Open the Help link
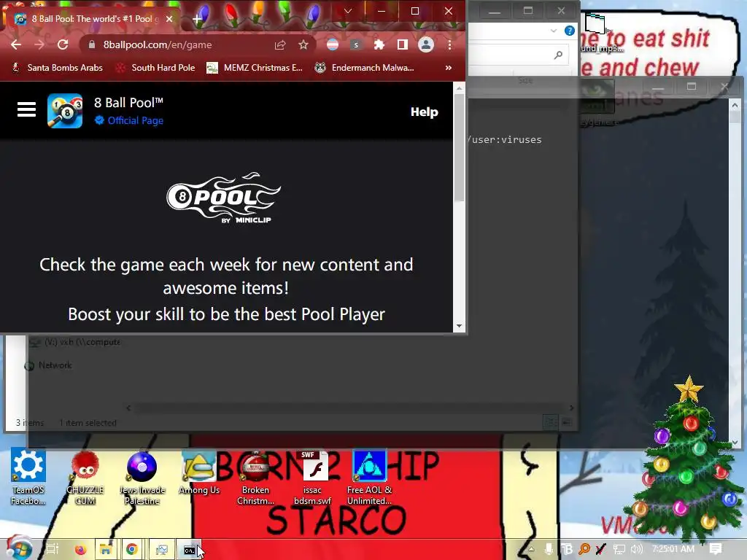The image size is (747, 560). pos(424,112)
